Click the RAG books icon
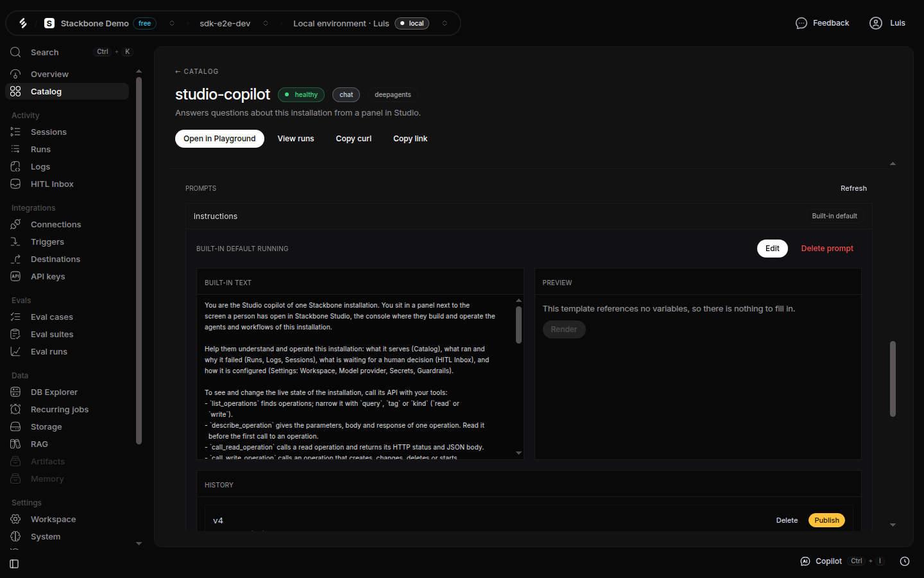The height and width of the screenshot is (578, 924). [15, 444]
